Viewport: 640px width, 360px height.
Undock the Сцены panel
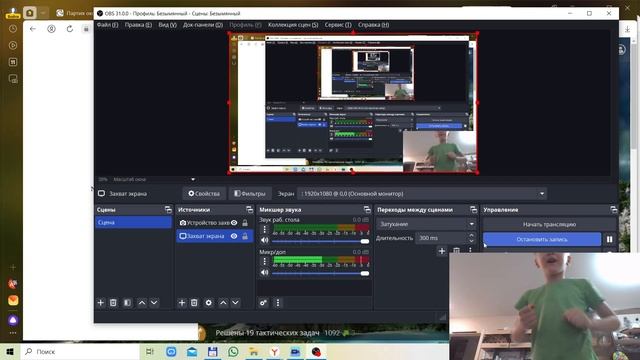click(168, 209)
